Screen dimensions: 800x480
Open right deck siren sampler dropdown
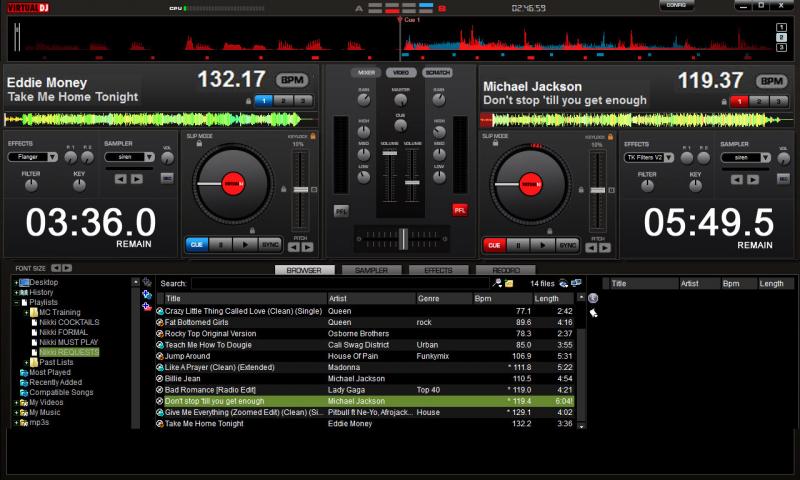[765, 158]
